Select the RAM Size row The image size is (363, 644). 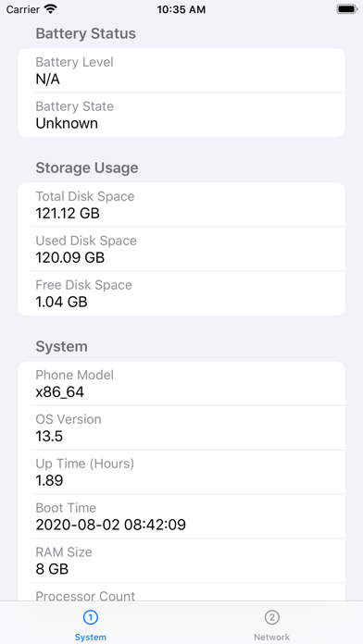181,561
